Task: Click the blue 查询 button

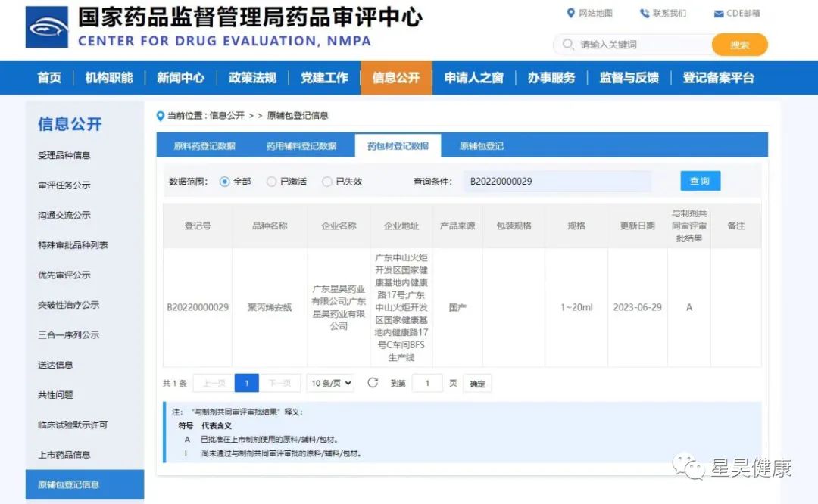Action: pyautogui.click(x=700, y=182)
